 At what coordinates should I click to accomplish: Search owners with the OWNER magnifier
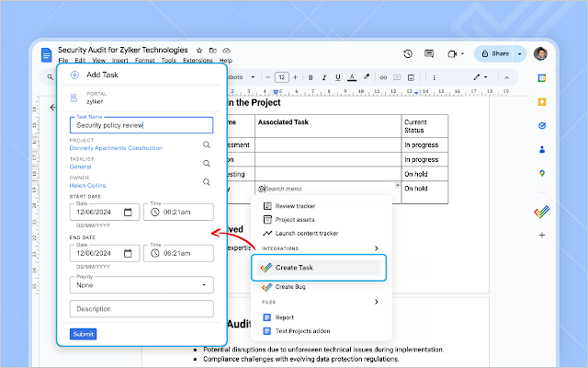(x=207, y=182)
